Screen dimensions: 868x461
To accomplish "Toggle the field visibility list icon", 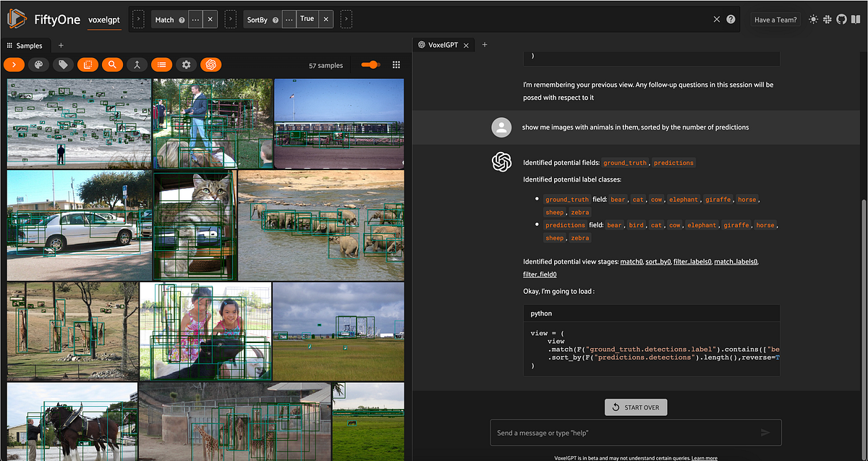I will (161, 64).
